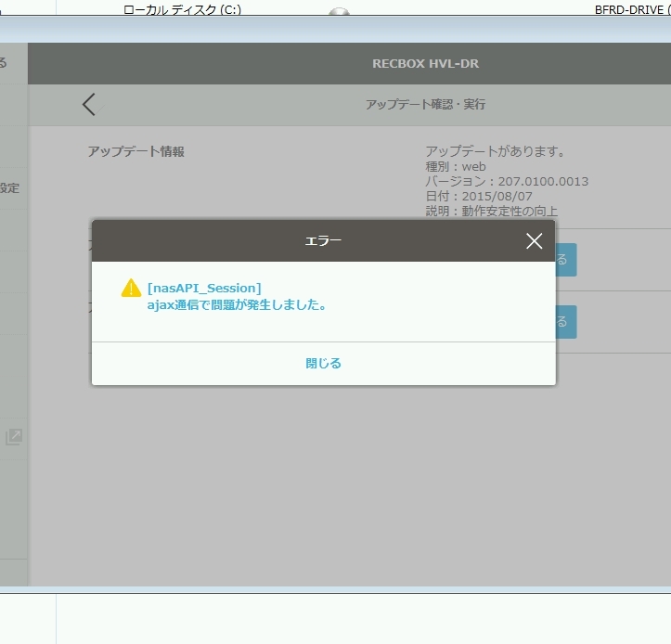Click the アップデートがあります text

[x=495, y=151]
